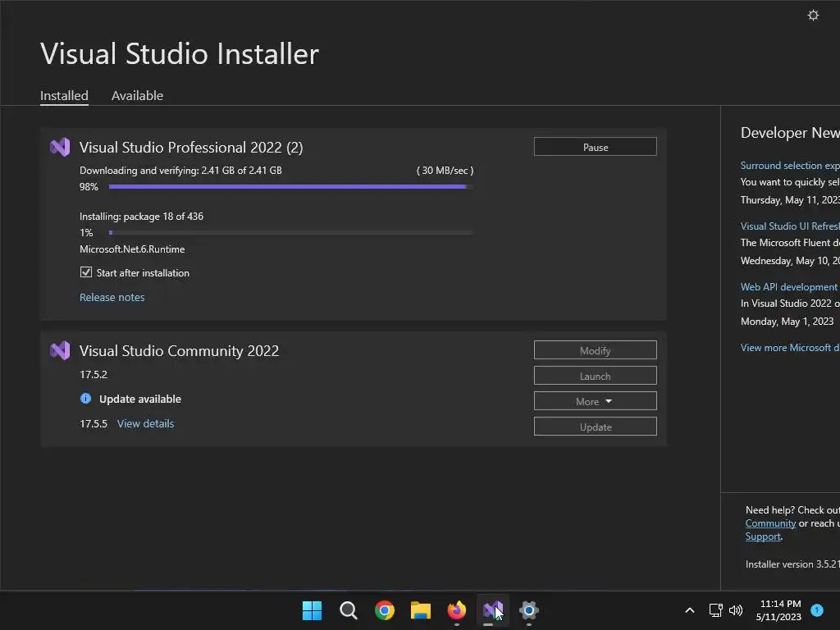
Task: Click the Visual Studio Community 2022 title
Action: tap(180, 351)
